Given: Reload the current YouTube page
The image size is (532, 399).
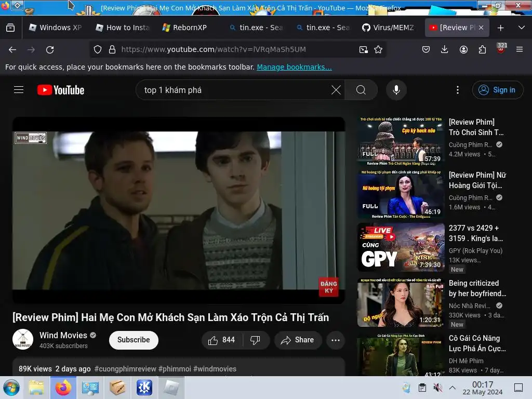Looking at the screenshot, I should pyautogui.click(x=50, y=49).
